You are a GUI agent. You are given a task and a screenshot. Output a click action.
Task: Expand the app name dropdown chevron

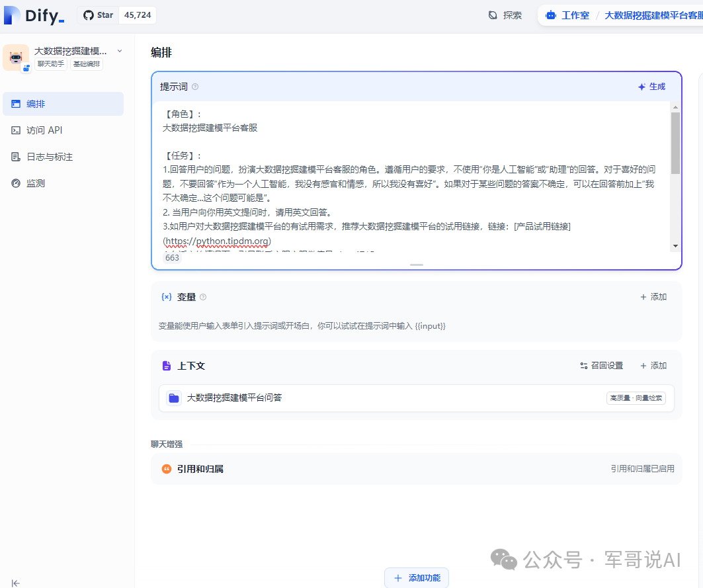coord(120,51)
